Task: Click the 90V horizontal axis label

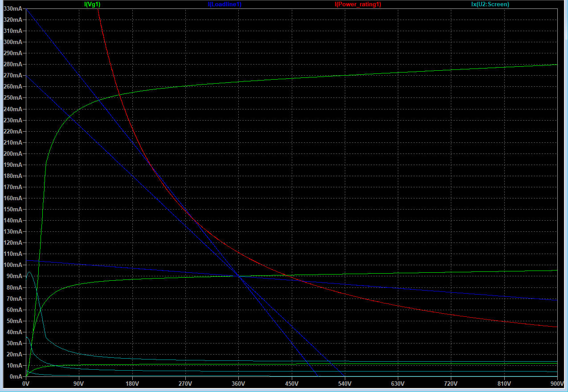Action: 79,383
